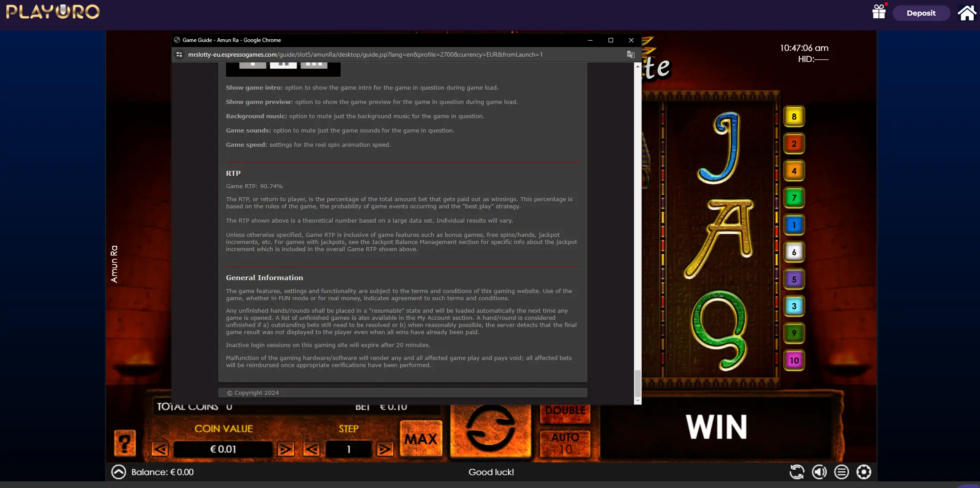The height and width of the screenshot is (488, 980).
Task: Select payline 3 button
Action: click(794, 306)
